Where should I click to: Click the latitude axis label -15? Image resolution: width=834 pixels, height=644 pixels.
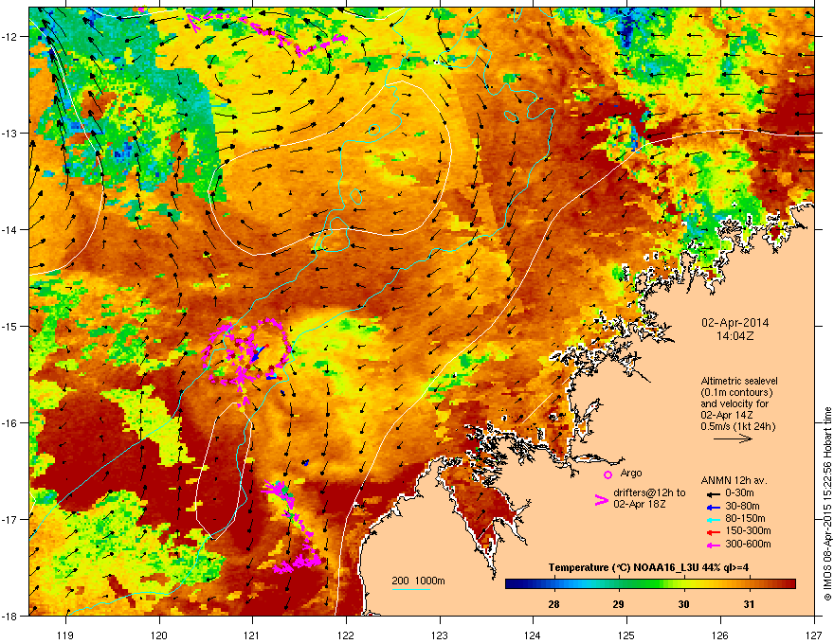click(10, 326)
